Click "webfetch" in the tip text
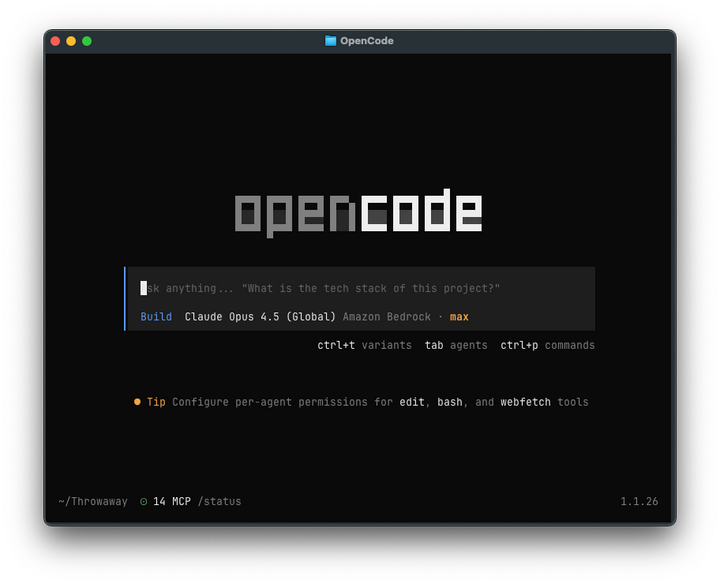This screenshot has height=584, width=720. click(x=525, y=402)
